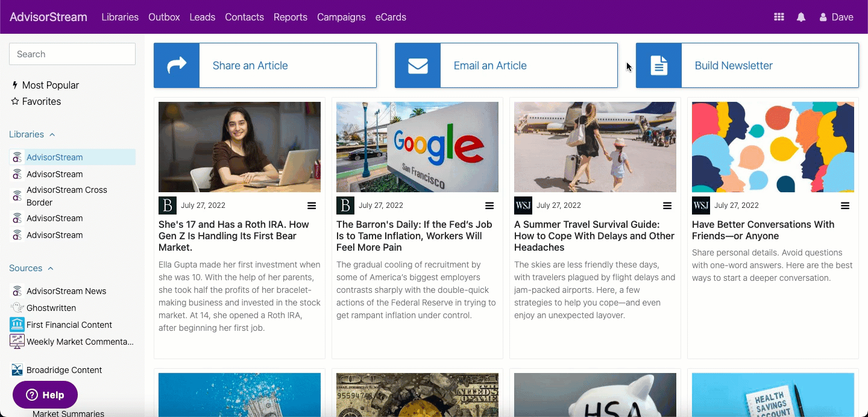Go to AdvisorStream home via logo
868x417 pixels.
coord(48,17)
